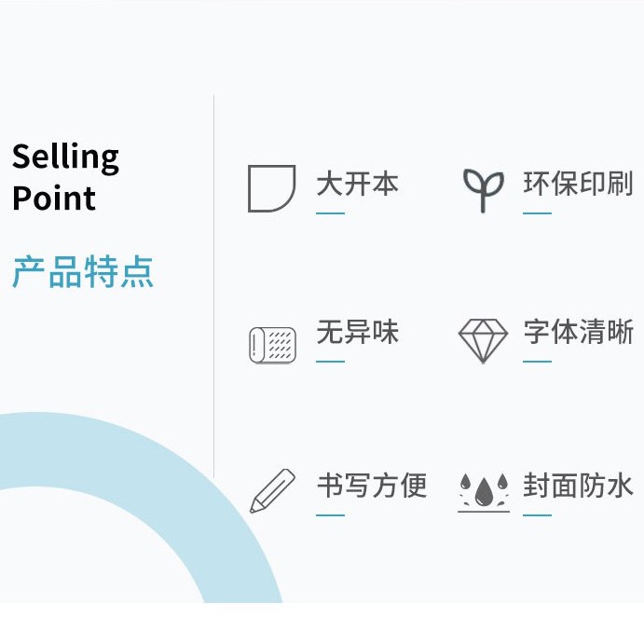Click the eco-friendly sprout leaf icon

point(483,189)
